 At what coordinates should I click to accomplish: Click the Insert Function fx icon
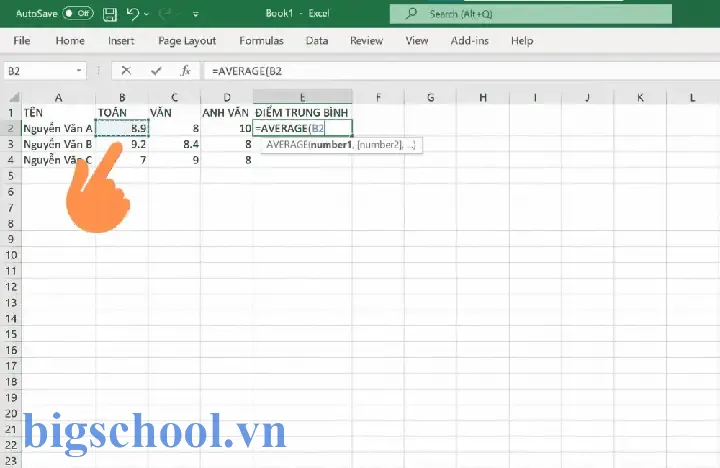coord(186,71)
